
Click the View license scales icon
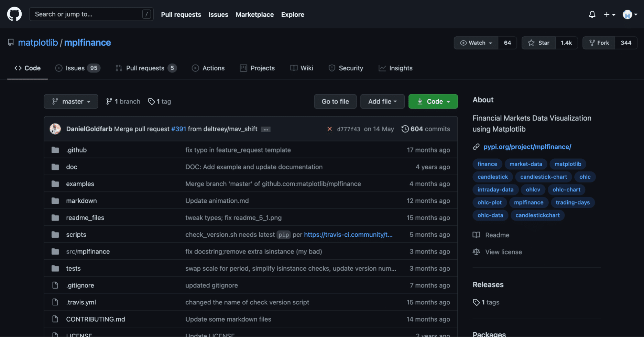click(476, 252)
